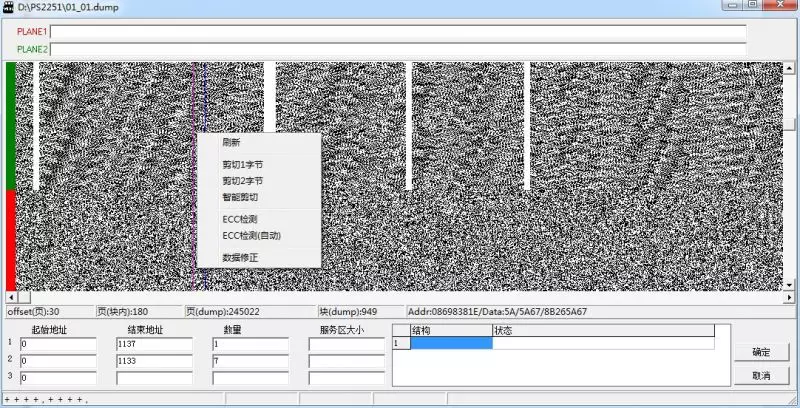Click left arrow of horizontal scrollbar
The width and height of the screenshot is (800, 408).
coord(11,297)
